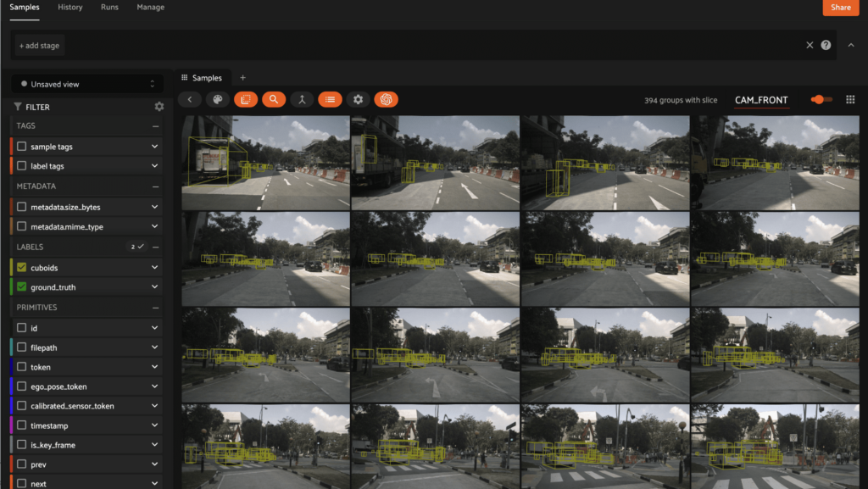Check the timestamp checkbox

click(x=21, y=425)
